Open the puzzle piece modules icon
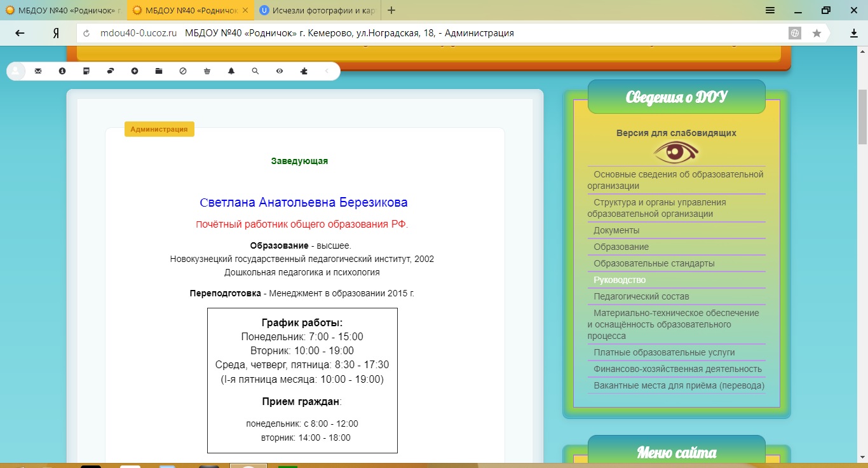Viewport: 868px width, 468px height. [x=304, y=71]
